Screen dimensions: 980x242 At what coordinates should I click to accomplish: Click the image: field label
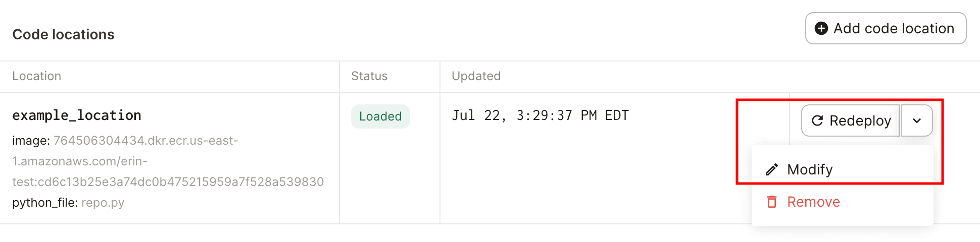(31, 141)
